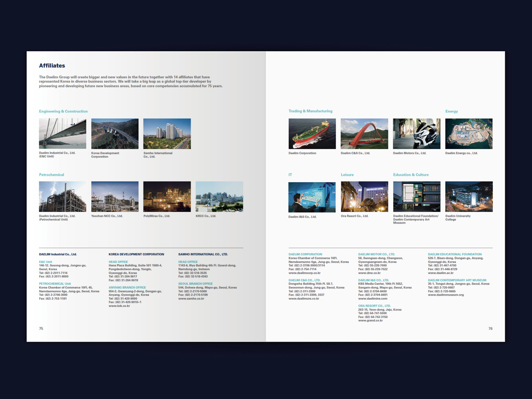This screenshot has width=532, height=399.
Task: Click the Daelim I&S Co., Ltd. photo caption
Action: (x=302, y=216)
